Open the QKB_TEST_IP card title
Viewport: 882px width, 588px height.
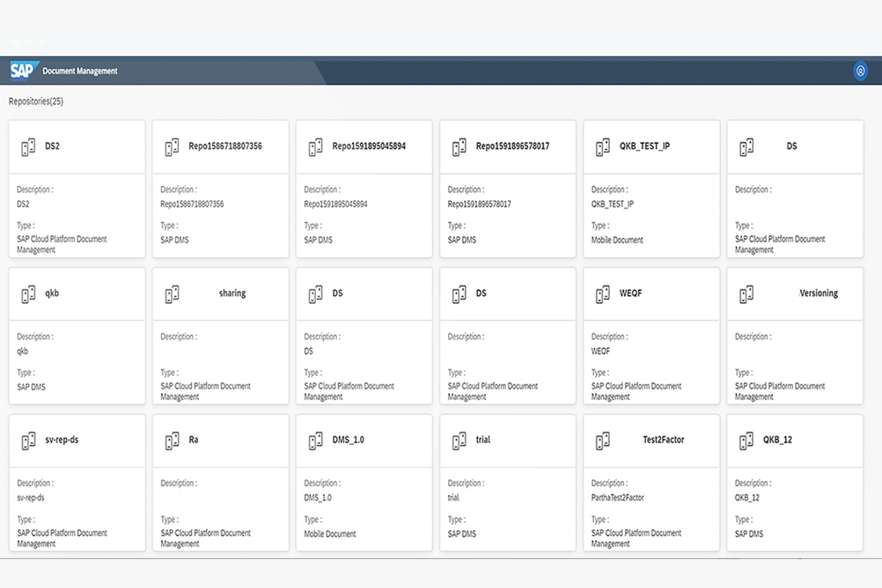coord(644,146)
